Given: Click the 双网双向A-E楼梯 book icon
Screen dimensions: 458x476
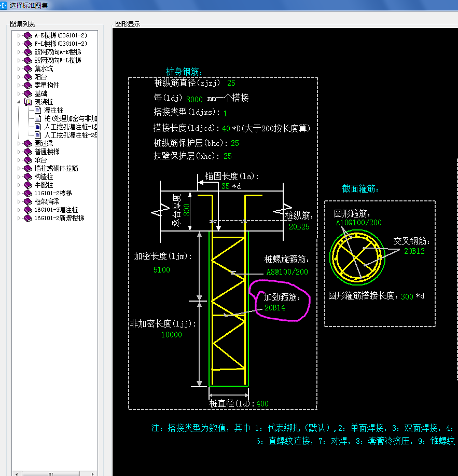Looking at the screenshot, I should (28, 52).
